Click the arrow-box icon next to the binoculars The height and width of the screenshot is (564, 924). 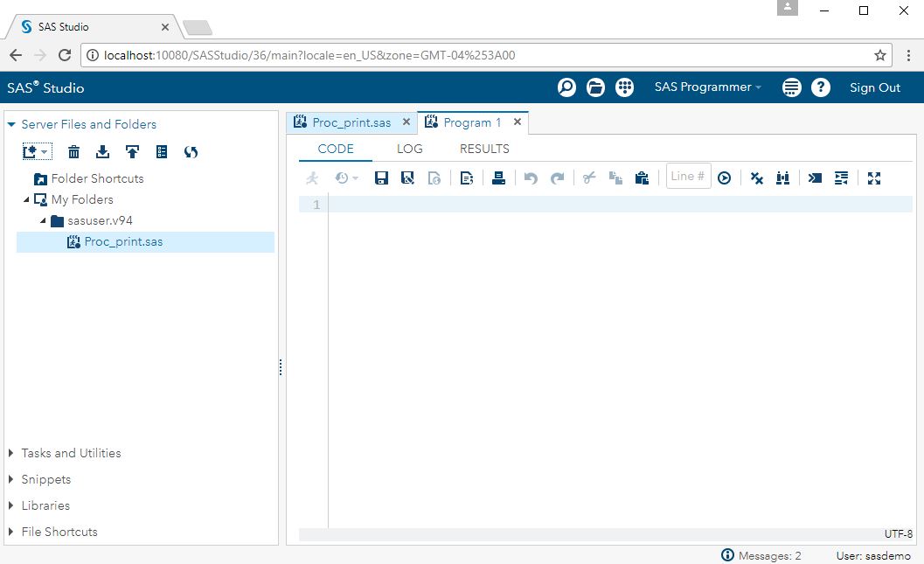tap(815, 178)
